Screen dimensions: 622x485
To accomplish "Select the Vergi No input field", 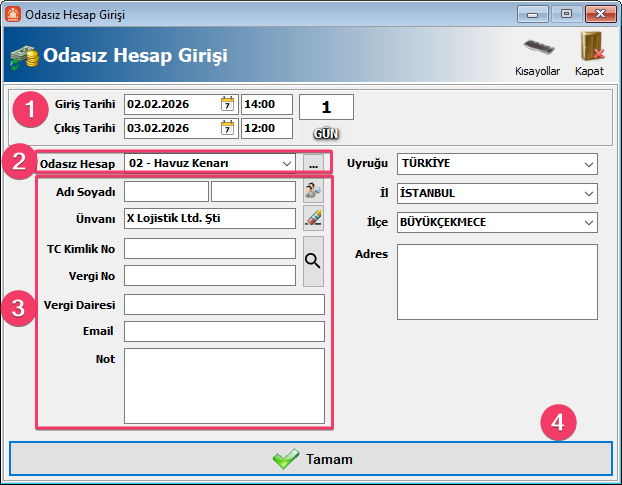I will point(210,275).
